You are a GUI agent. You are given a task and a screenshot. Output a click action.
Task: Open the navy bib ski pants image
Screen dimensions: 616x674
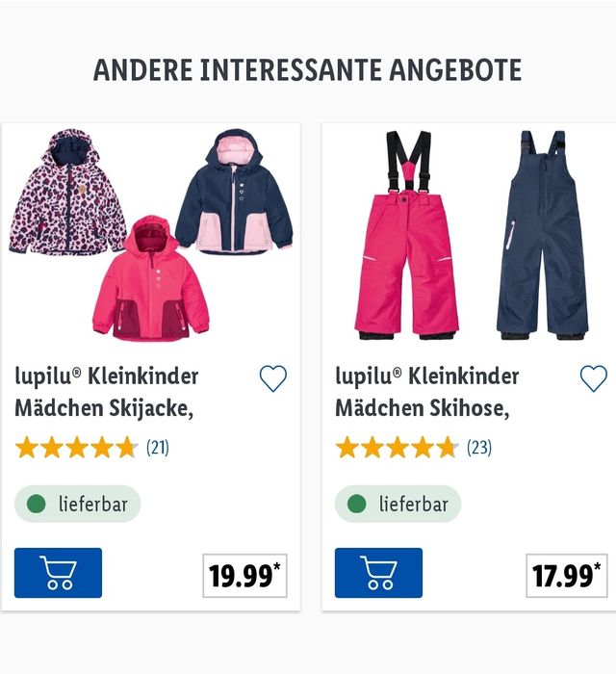coord(542,235)
